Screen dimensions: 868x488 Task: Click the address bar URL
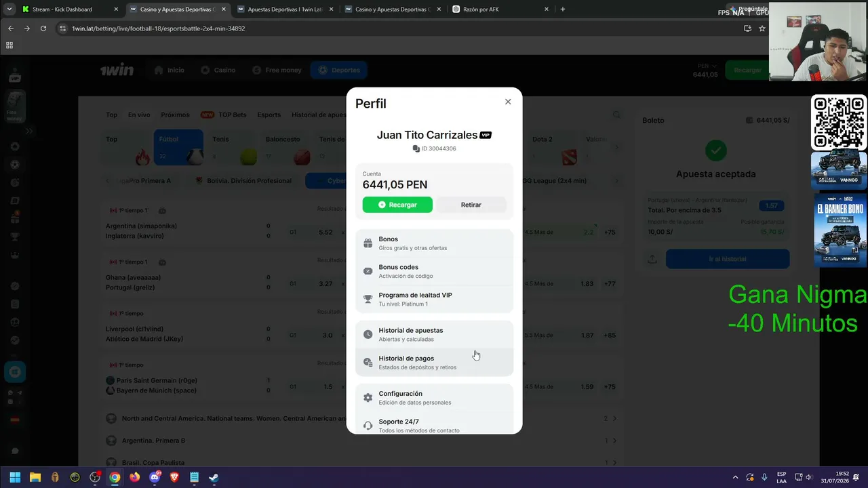pyautogui.click(x=159, y=28)
